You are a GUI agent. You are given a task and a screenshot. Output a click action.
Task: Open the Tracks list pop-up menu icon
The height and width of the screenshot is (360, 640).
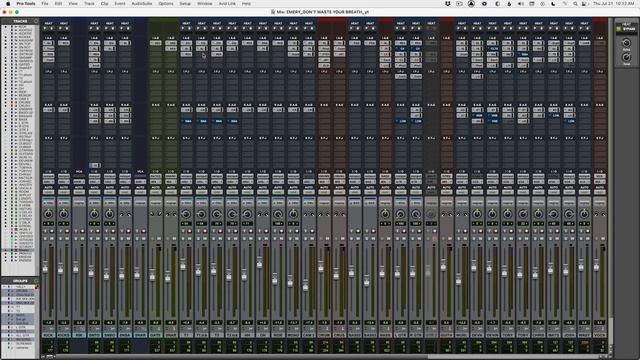click(x=36, y=21)
